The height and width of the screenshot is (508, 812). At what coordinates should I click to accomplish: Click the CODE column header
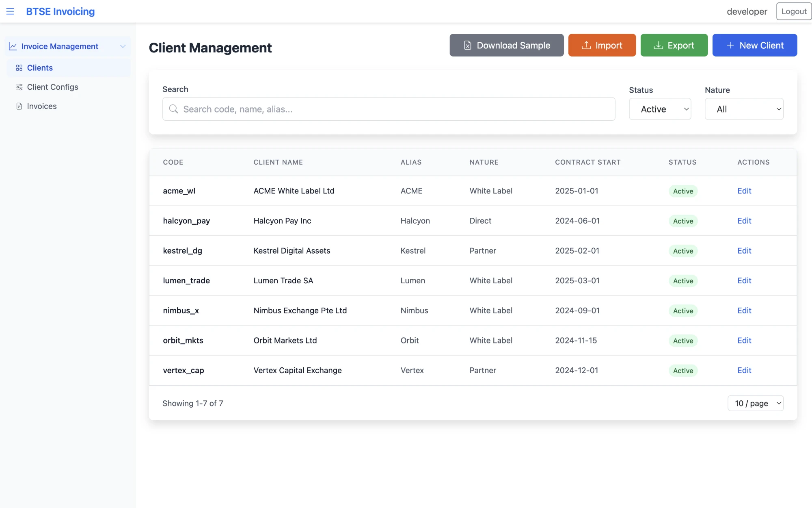tap(173, 162)
